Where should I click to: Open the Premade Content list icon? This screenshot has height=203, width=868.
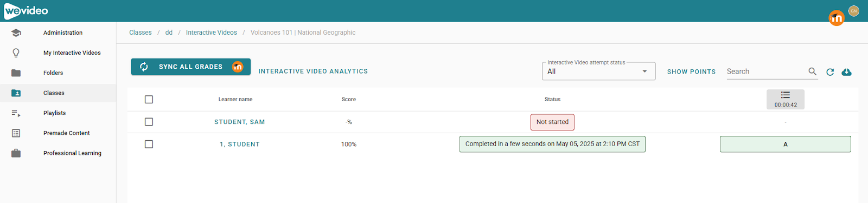tap(16, 133)
